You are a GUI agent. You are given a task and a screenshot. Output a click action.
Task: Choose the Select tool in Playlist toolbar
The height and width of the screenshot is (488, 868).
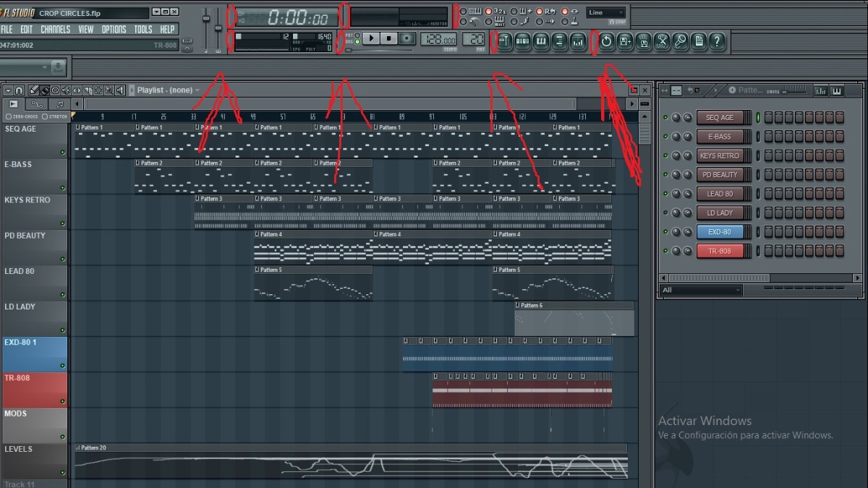point(98,90)
